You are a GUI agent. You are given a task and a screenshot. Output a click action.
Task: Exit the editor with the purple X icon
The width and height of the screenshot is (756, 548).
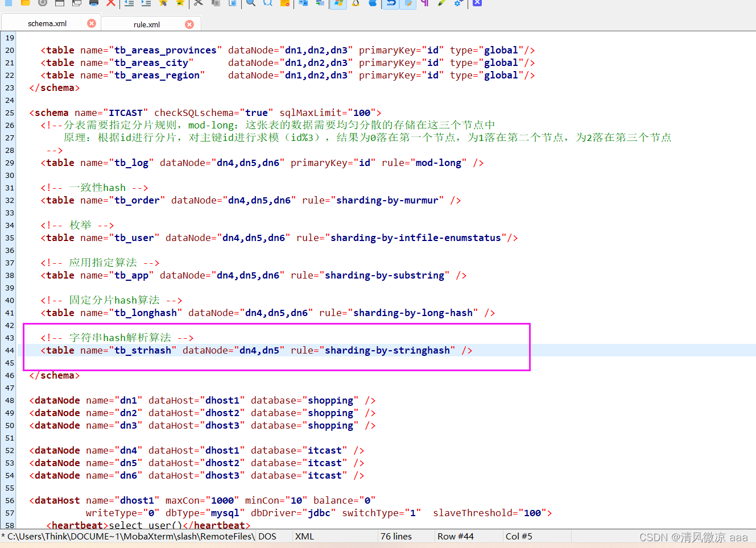tap(477, 2)
